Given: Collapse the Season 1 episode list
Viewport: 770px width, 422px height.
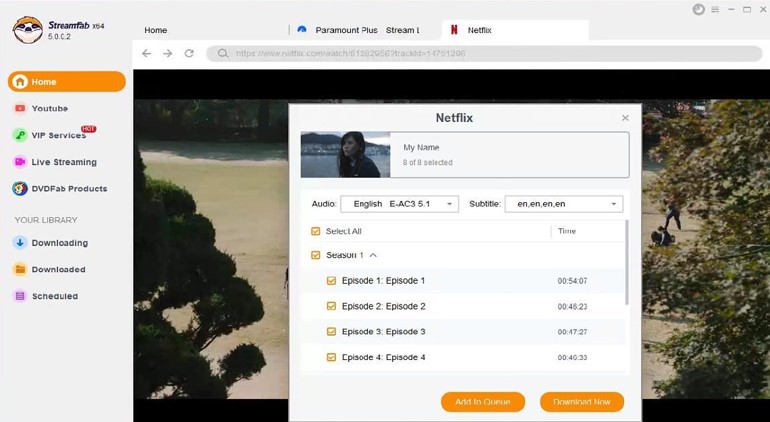Looking at the screenshot, I should (x=373, y=256).
